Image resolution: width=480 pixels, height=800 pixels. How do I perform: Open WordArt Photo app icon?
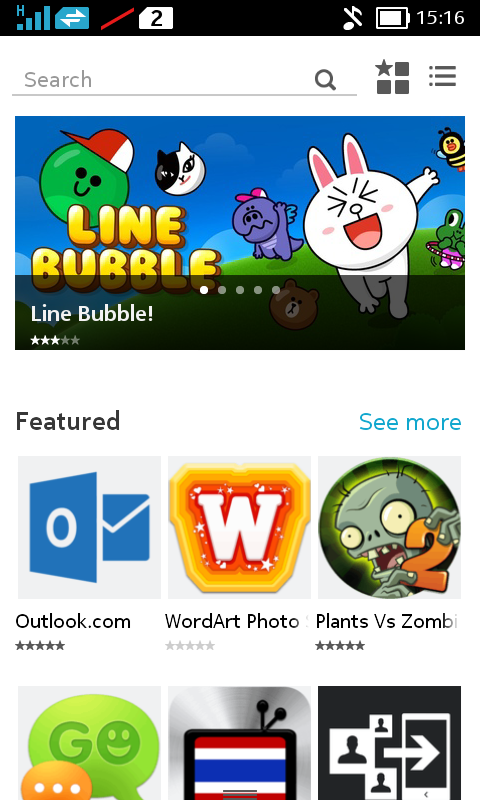coord(239,528)
